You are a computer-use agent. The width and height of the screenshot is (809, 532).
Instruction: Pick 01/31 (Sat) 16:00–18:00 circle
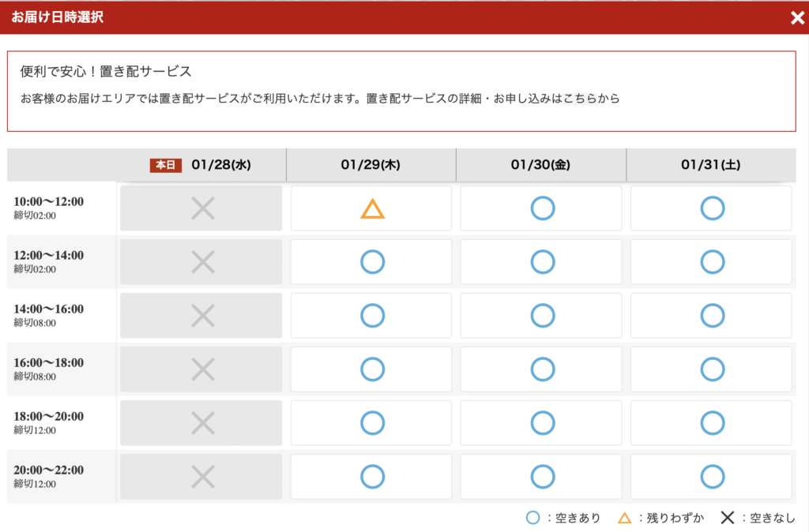point(712,369)
